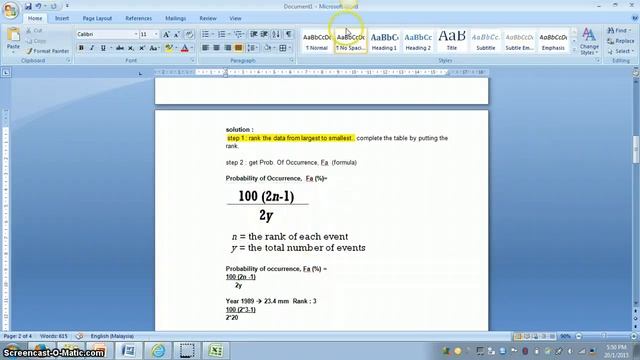640x360 pixels.
Task: Switch to the References tab
Action: click(138, 18)
